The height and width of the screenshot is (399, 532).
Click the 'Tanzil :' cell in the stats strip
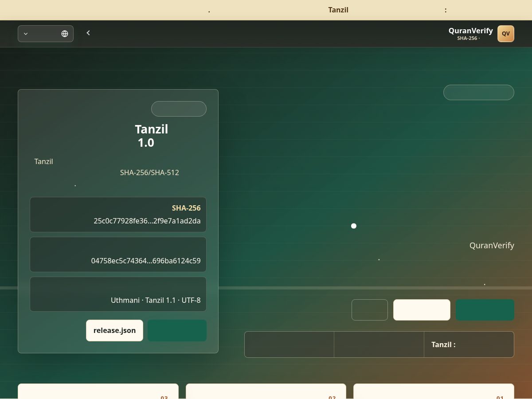[469, 344]
